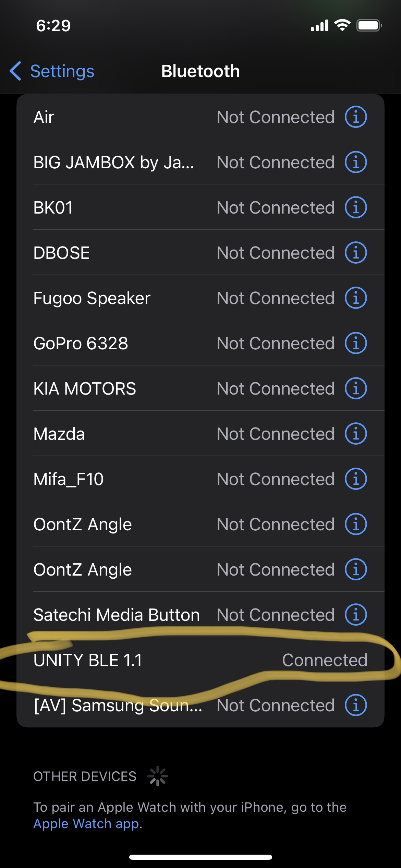The height and width of the screenshot is (868, 401).
Task: Open info for the Air device
Action: (x=356, y=117)
